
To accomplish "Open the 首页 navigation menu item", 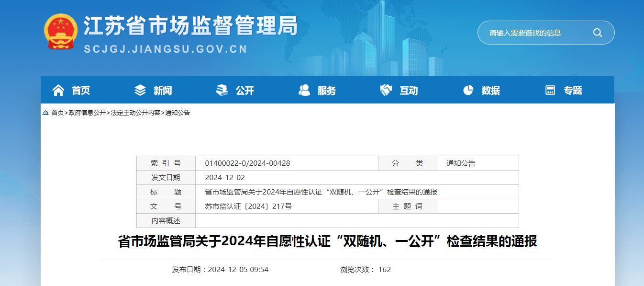I will click(81, 91).
